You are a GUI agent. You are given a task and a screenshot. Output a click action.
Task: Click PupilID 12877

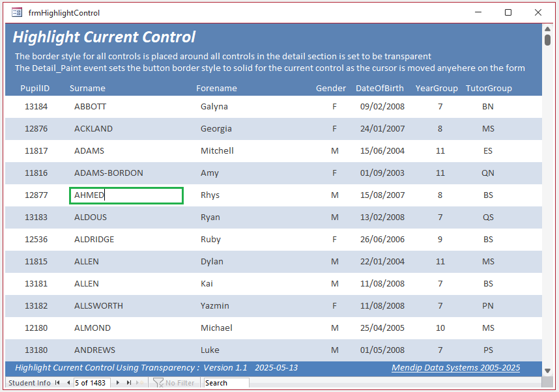(x=36, y=195)
